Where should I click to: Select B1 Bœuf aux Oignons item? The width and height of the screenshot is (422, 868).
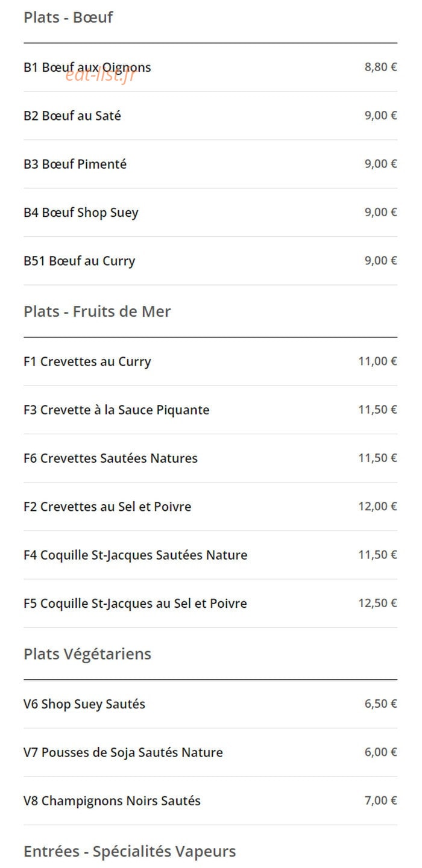(210, 67)
